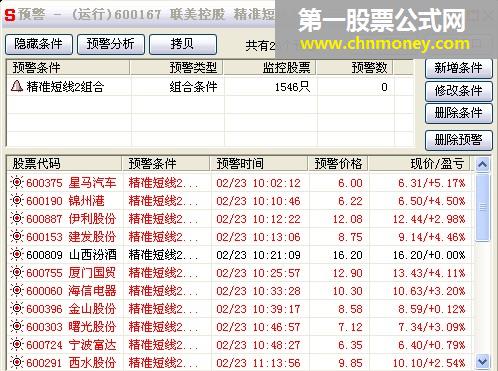Click the 拷贝 copy button

pos(183,44)
